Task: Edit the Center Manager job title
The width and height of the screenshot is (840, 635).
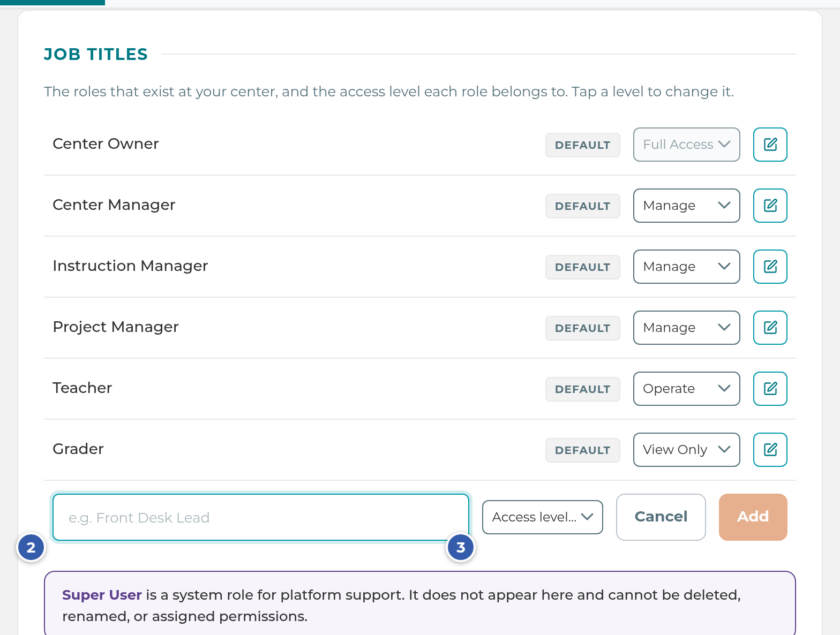Action: (x=770, y=206)
